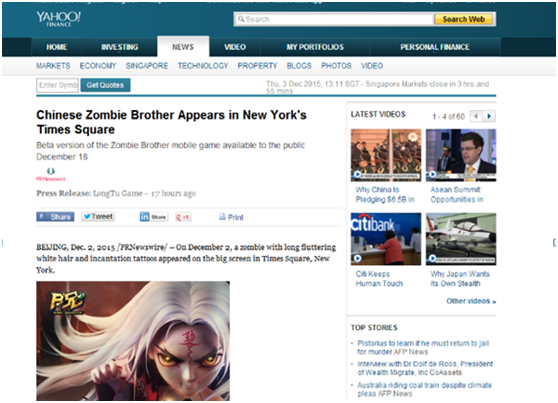The image size is (558, 403).
Task: Click into the Yahoo search box
Action: (x=334, y=19)
